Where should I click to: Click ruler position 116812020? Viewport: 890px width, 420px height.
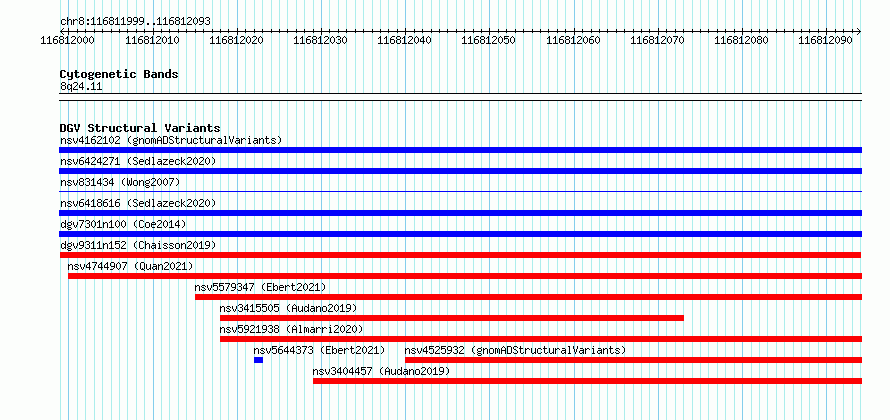click(236, 40)
